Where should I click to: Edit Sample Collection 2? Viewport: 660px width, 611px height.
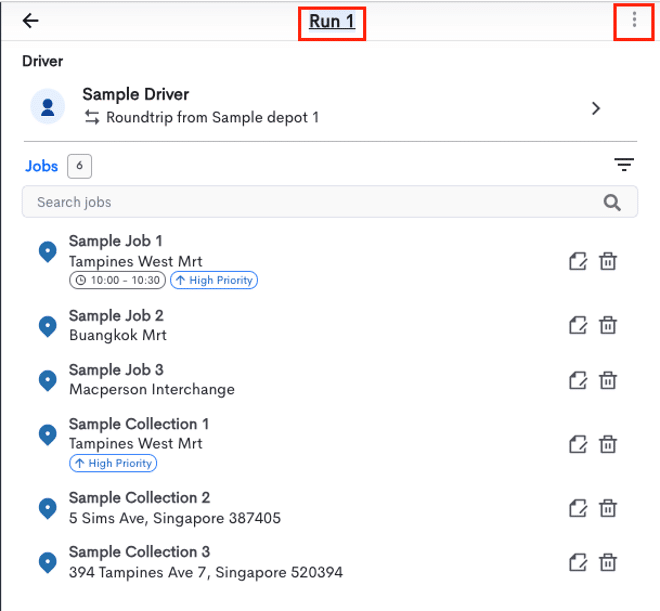tap(578, 508)
